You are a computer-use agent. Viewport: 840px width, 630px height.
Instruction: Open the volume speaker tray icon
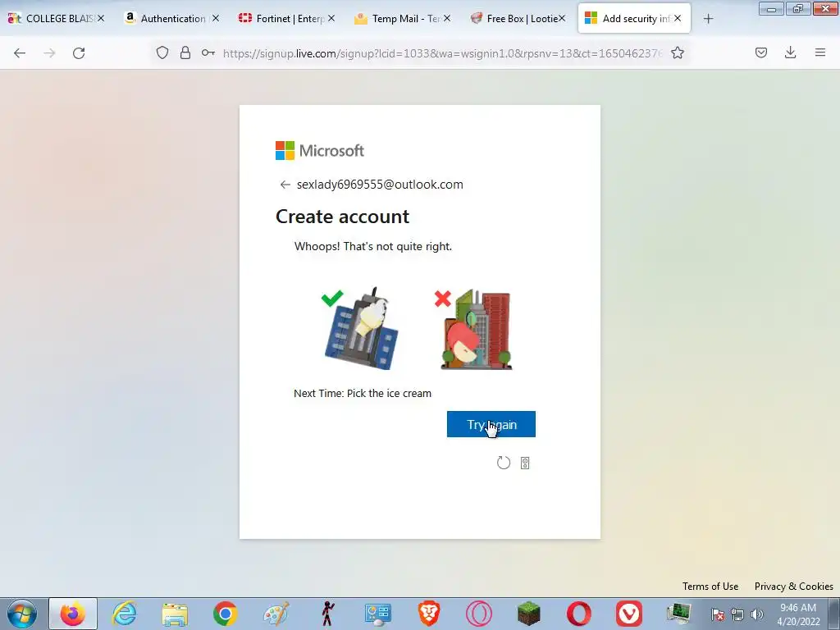click(x=757, y=614)
